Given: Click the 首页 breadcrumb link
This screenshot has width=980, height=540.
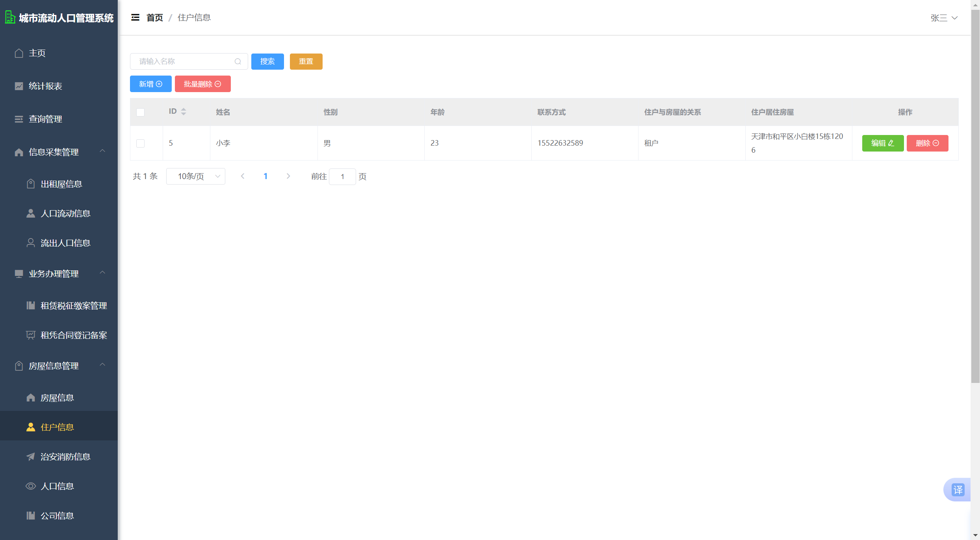Looking at the screenshot, I should coord(154,18).
